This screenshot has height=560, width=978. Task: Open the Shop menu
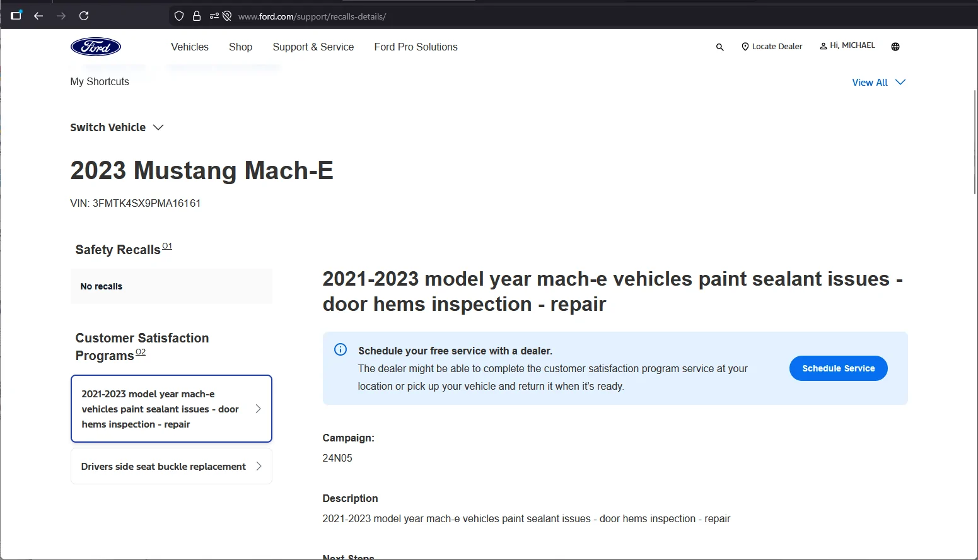tap(240, 47)
